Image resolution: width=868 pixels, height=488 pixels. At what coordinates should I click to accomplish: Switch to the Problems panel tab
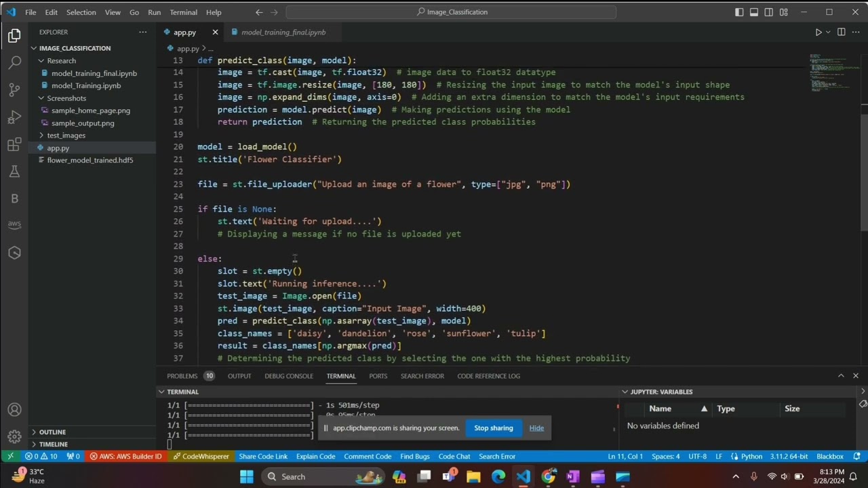[x=190, y=375]
